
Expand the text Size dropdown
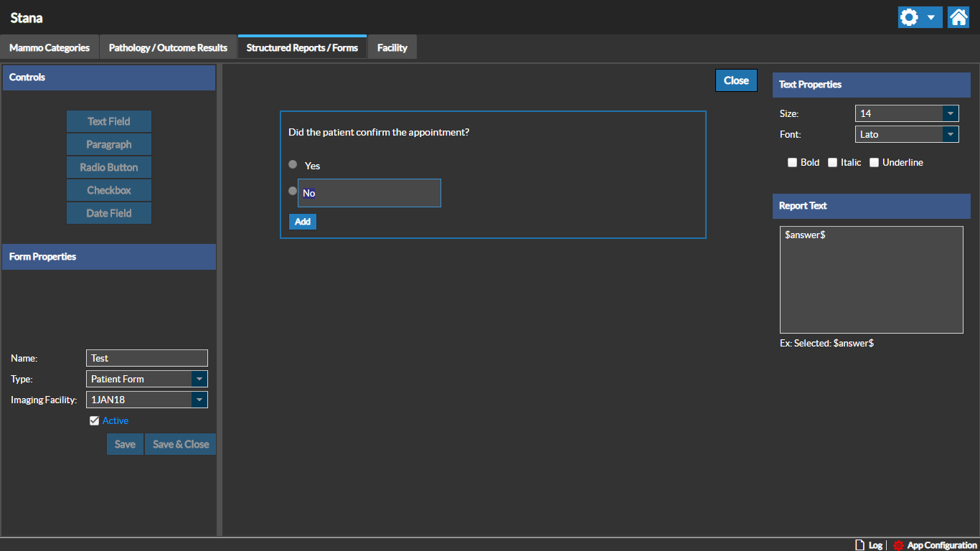(950, 113)
